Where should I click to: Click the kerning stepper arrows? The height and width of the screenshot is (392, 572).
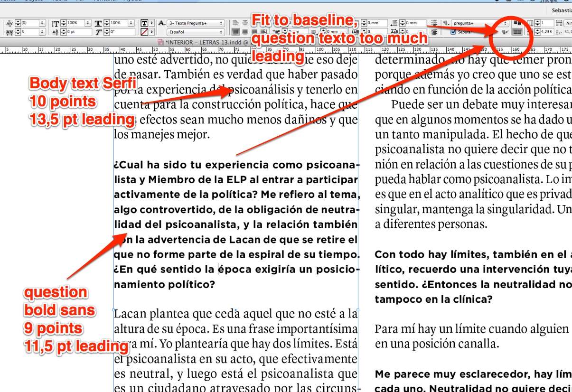tap(18, 23)
